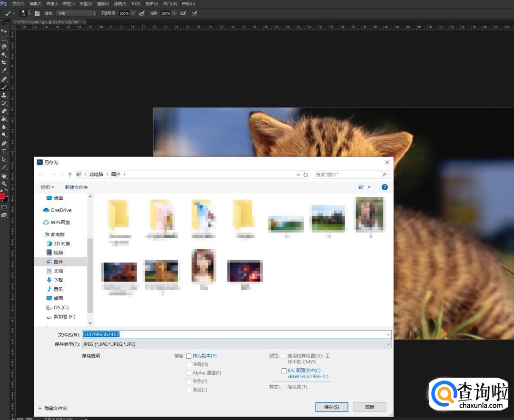Select 下载 folder in the navigation tree
514x420 pixels.
58,280
